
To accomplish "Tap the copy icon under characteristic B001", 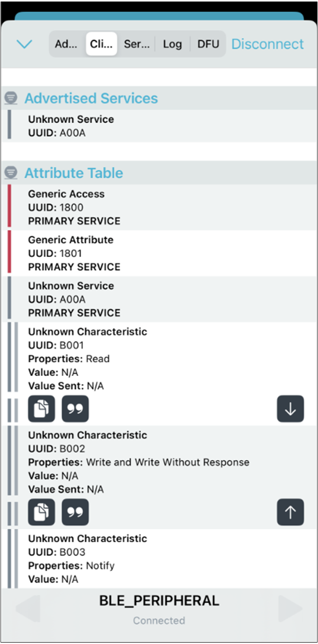I will tap(42, 409).
